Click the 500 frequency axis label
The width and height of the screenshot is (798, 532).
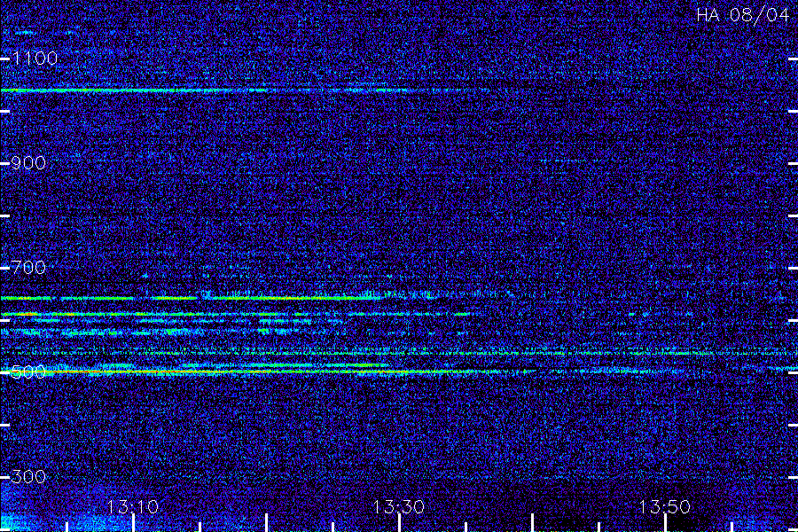tap(28, 372)
